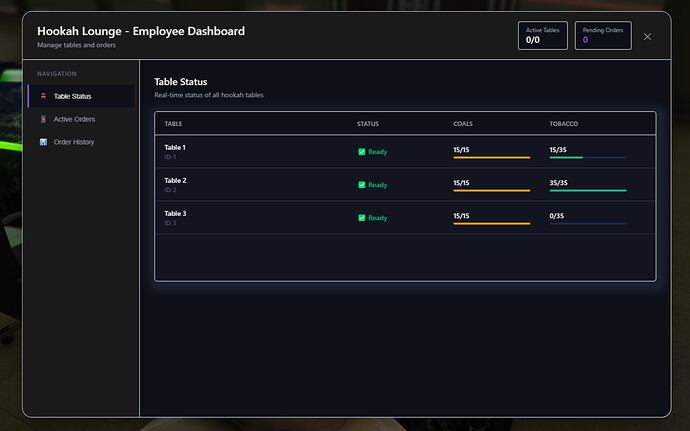Screen dimensions: 690x431
Task: Click the Ready status text for Table 2
Action: [378, 184]
